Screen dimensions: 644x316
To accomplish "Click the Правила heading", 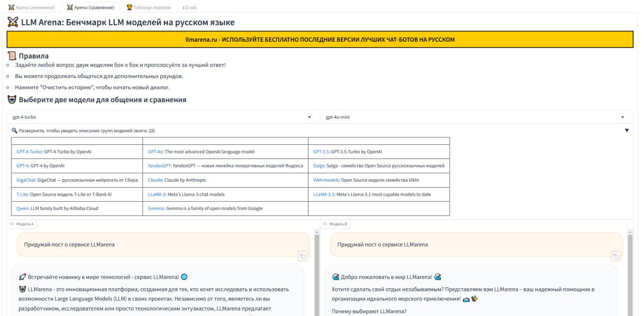I will (34, 56).
